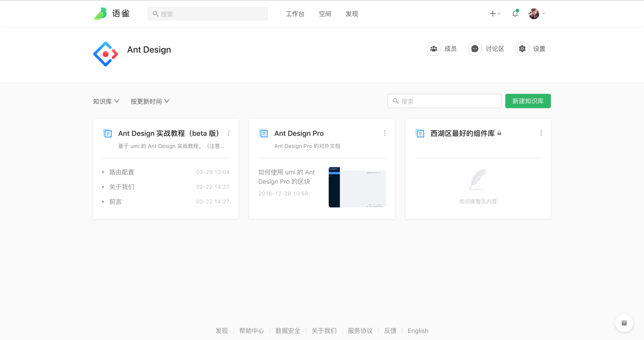The height and width of the screenshot is (340, 644).
Task: Expand the 知识库 filter dropdown
Action: click(x=106, y=102)
